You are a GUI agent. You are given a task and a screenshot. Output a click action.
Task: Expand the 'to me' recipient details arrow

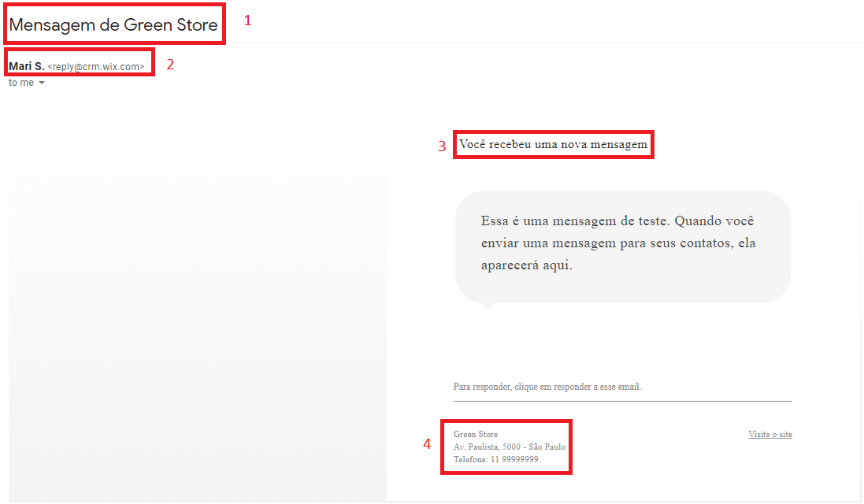[41, 83]
